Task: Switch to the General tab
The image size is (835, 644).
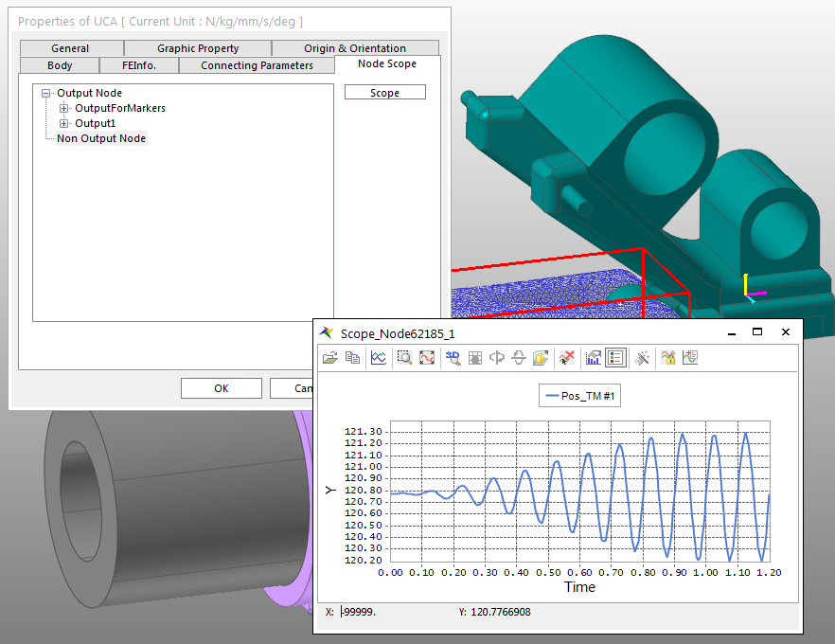Action: 70,48
